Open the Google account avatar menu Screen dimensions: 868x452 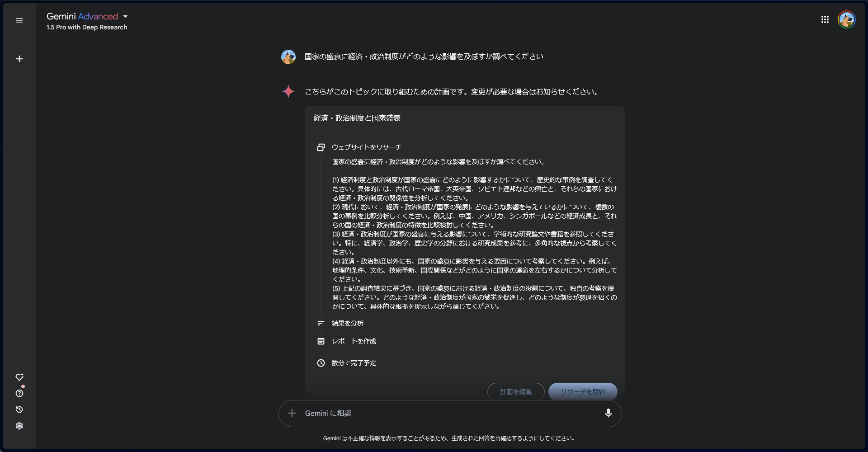pyautogui.click(x=846, y=19)
